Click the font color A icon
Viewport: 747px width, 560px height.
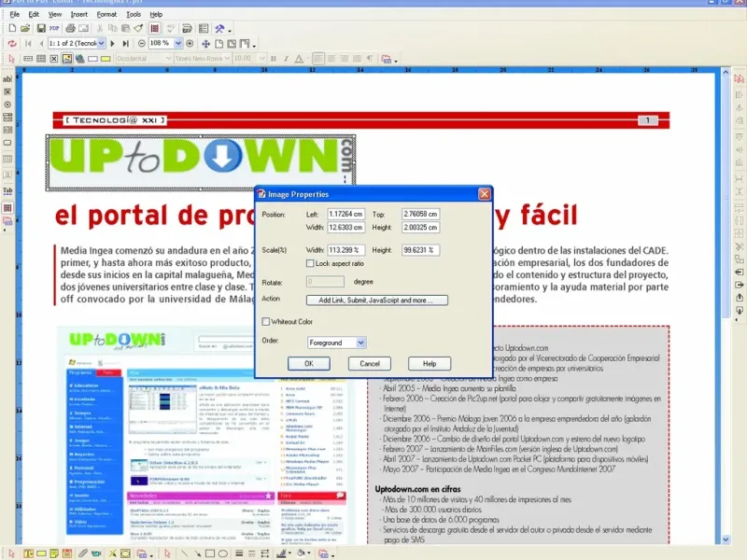pos(299,59)
